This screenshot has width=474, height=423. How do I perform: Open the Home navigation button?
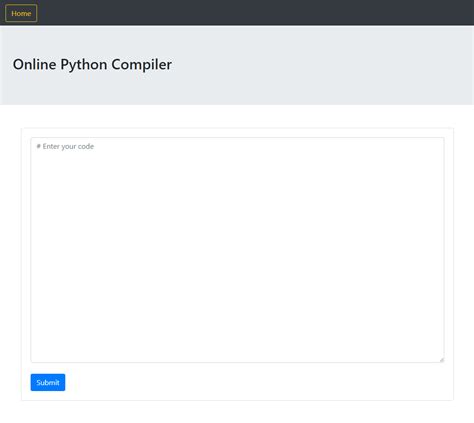click(21, 13)
